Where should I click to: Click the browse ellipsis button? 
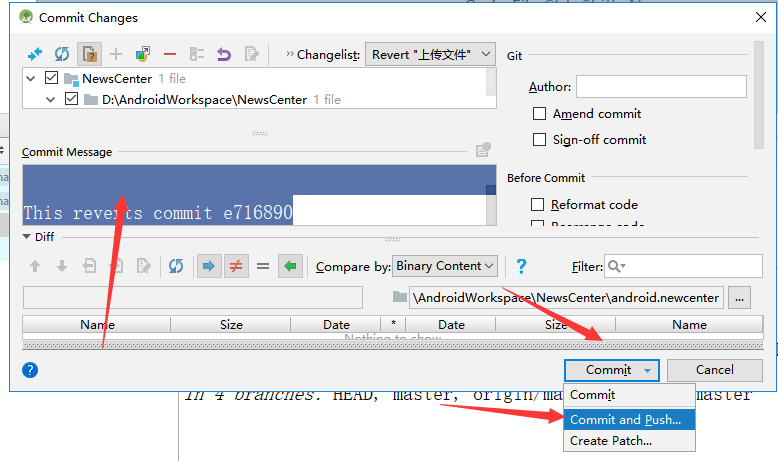click(x=739, y=298)
